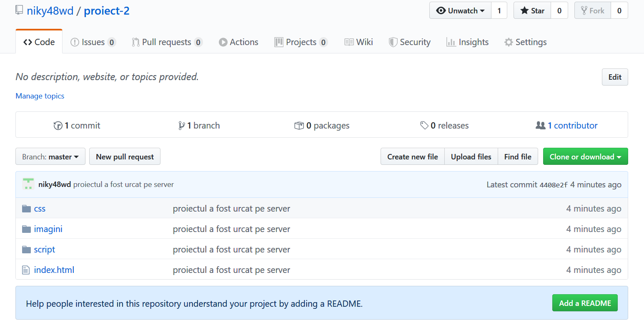Click the Add a README button
Screen dimensions: 644x323
point(585,303)
